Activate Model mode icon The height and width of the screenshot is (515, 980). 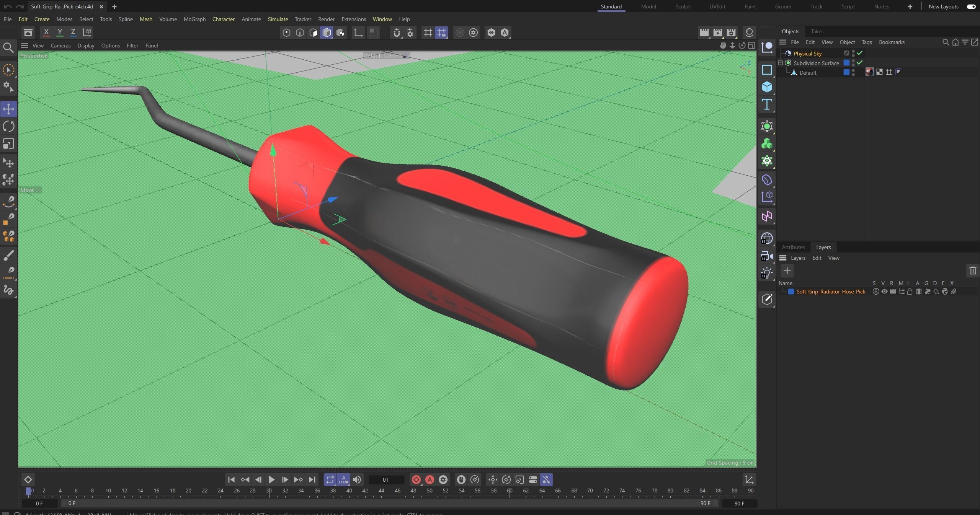327,33
